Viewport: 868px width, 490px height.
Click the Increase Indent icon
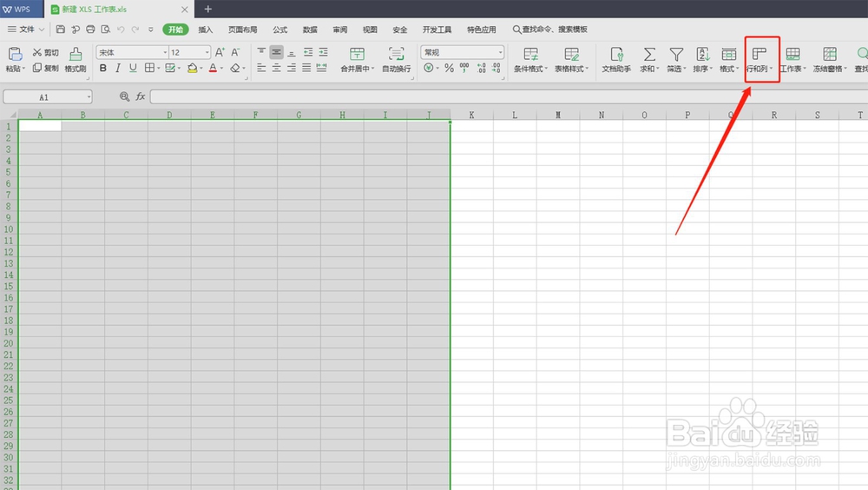pos(323,52)
